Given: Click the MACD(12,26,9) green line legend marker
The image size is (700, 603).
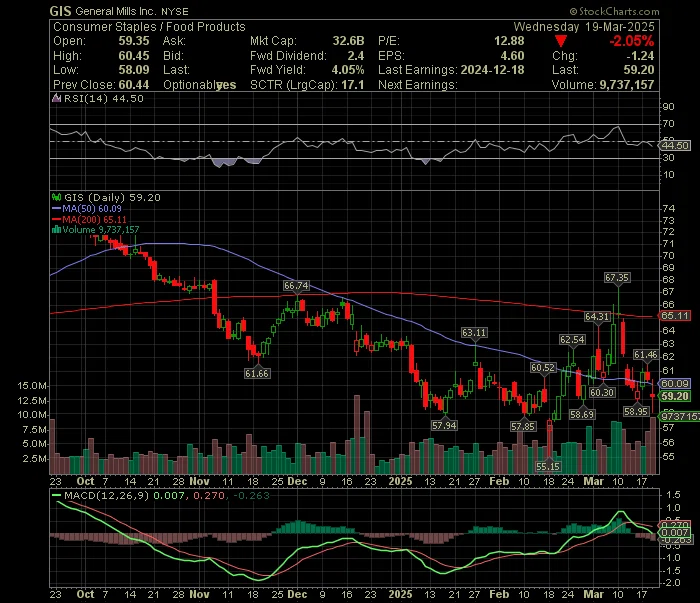Looking at the screenshot, I should [x=56, y=495].
